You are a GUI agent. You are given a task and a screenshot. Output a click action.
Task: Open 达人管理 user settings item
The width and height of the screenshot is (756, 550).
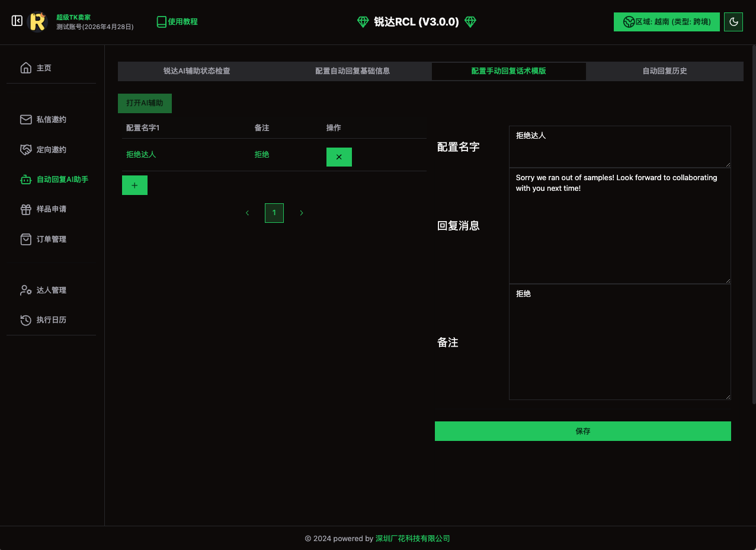51,290
